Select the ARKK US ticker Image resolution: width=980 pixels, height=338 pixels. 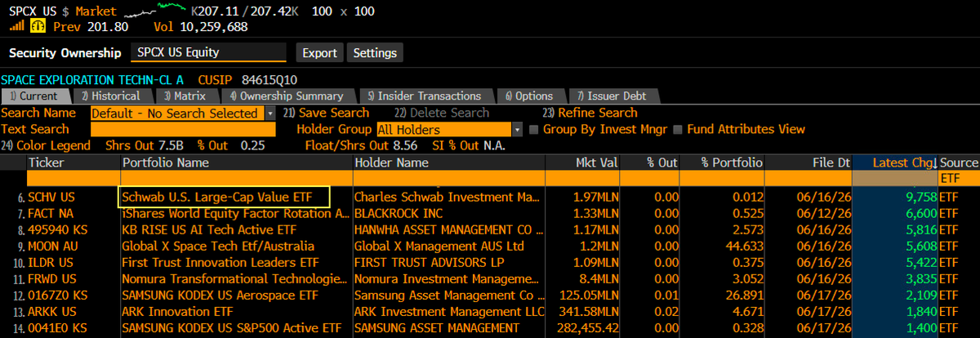(51, 311)
